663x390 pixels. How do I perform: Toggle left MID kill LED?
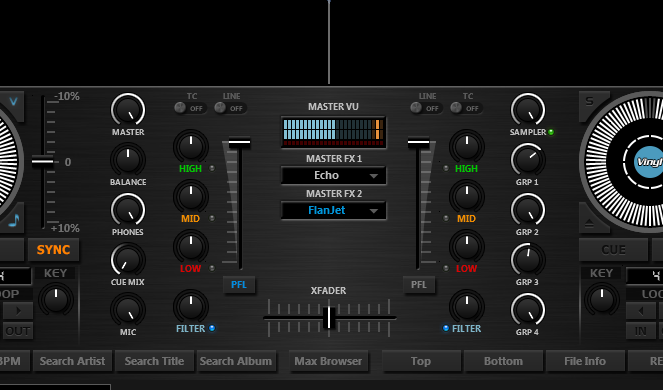[x=212, y=218]
